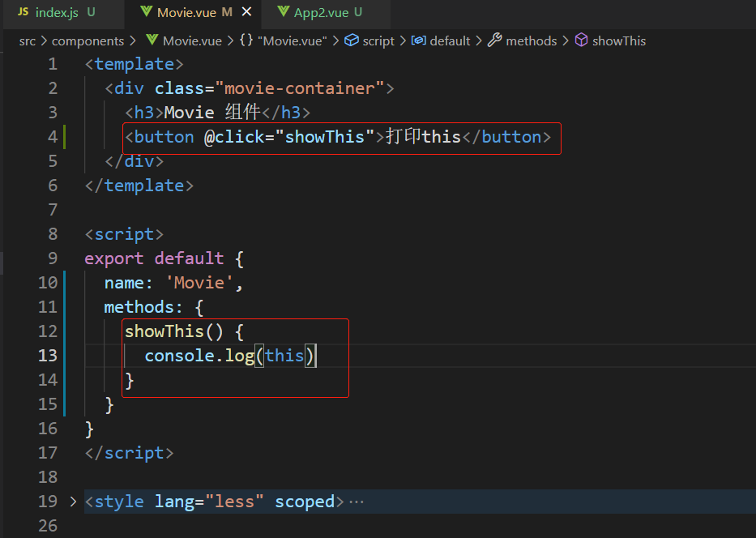Click the "Movie.vue" braces breadcrumb

[293, 41]
